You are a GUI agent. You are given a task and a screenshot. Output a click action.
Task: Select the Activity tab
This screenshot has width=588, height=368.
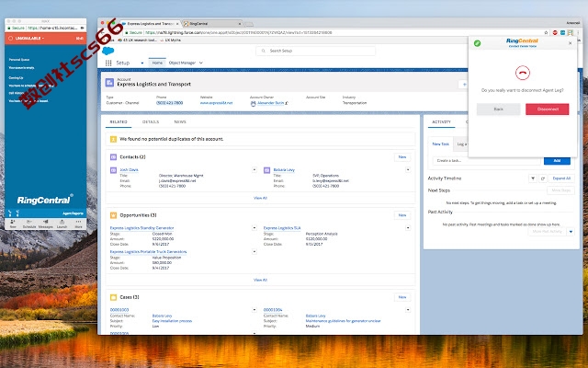click(441, 122)
